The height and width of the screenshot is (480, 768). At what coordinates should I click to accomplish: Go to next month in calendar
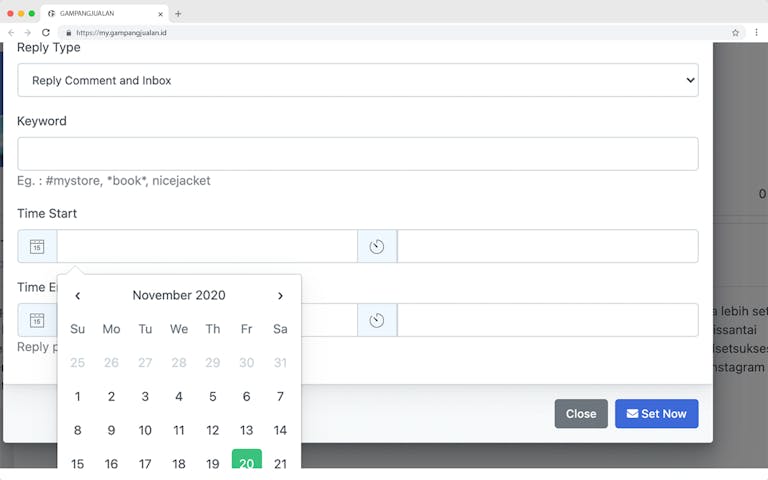pyautogui.click(x=280, y=296)
